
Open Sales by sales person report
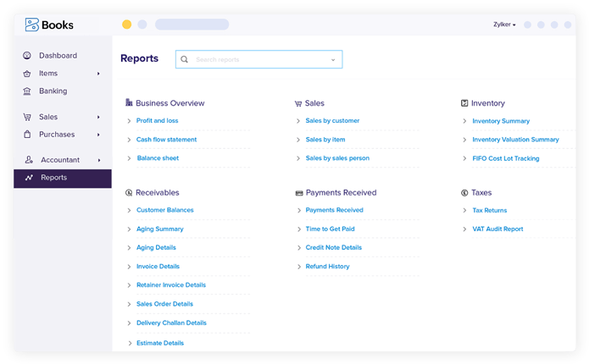[x=337, y=158]
